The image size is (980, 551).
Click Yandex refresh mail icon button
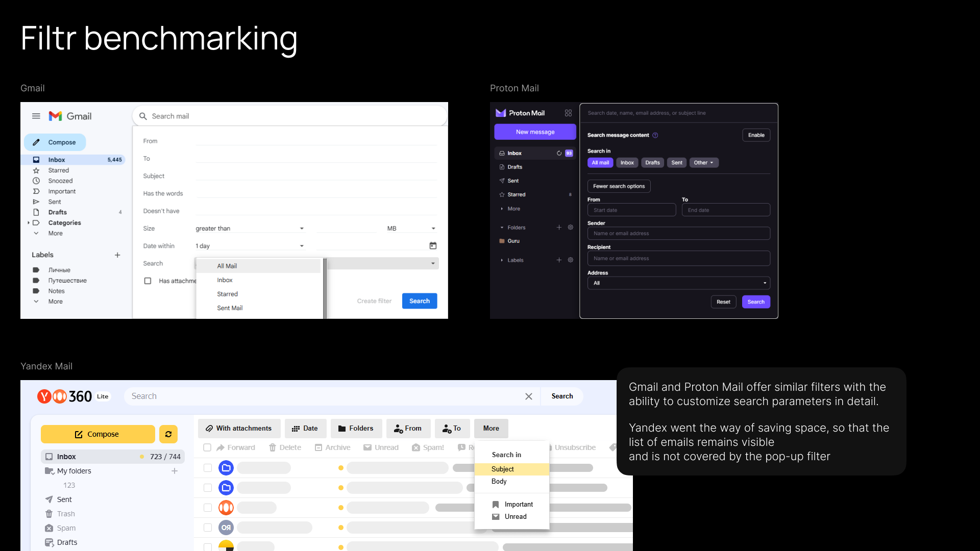pos(168,434)
